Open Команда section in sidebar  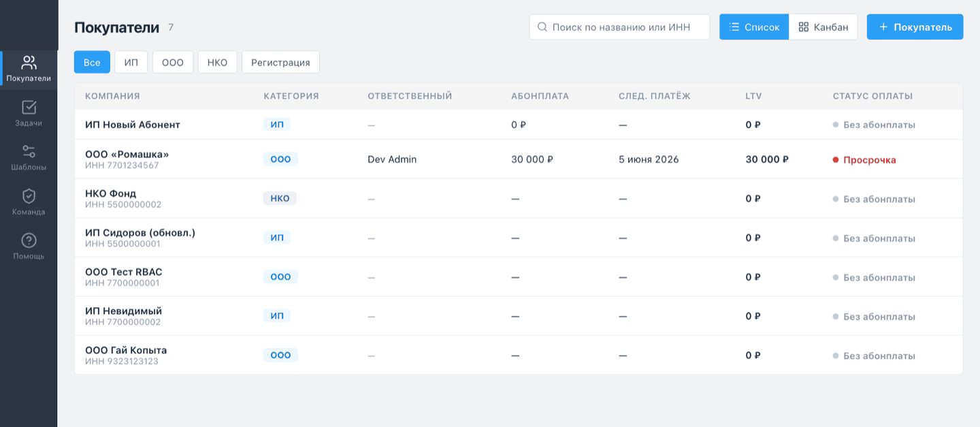coord(29,202)
